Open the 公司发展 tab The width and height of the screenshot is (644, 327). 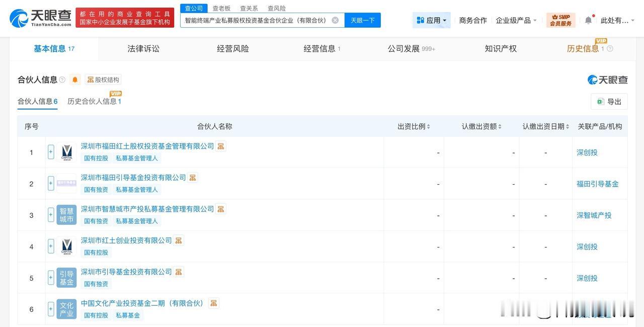point(411,49)
